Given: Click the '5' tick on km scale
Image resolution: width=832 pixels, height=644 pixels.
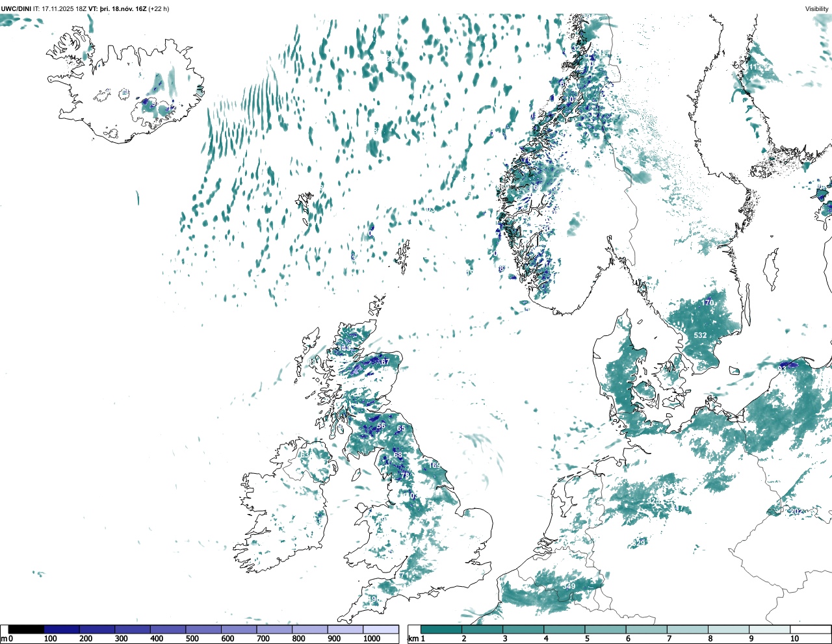Looking at the screenshot, I should (x=586, y=639).
